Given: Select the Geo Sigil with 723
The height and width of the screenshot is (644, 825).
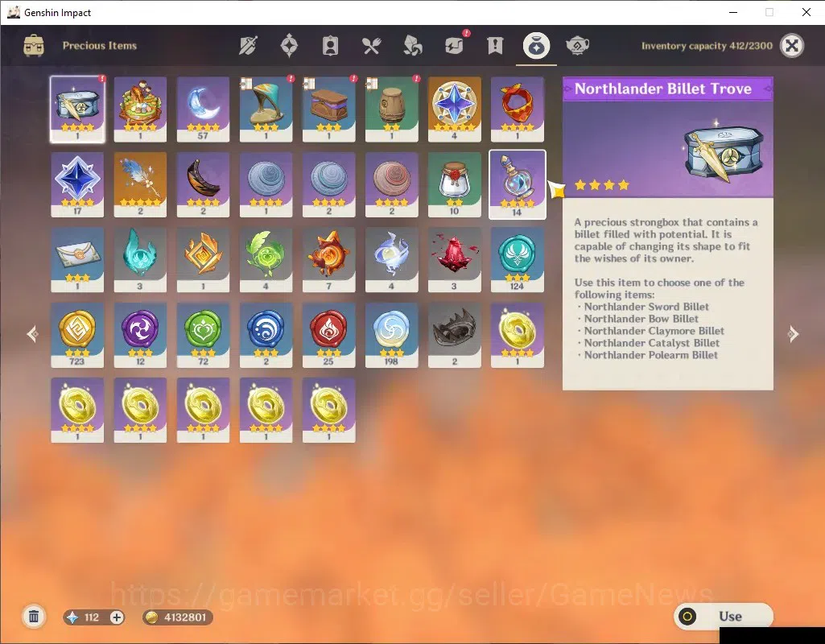Looking at the screenshot, I should [x=77, y=335].
